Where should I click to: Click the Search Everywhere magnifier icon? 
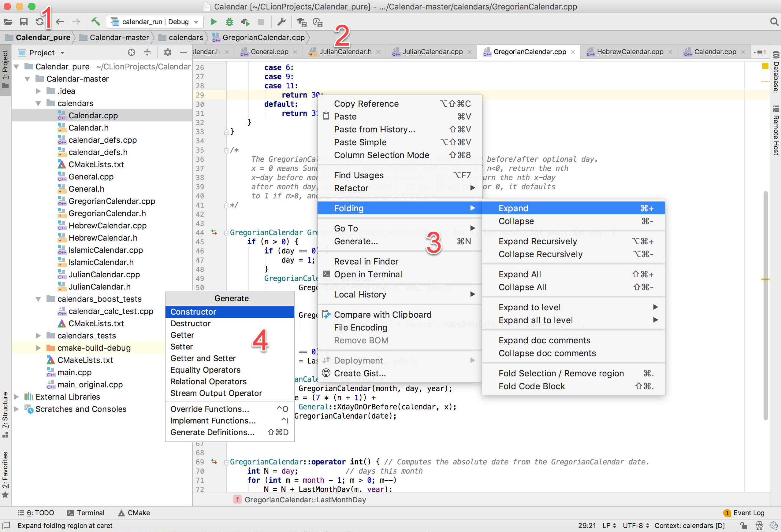click(774, 22)
